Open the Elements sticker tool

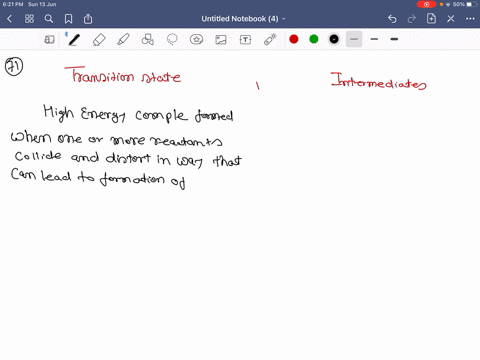[x=196, y=40]
